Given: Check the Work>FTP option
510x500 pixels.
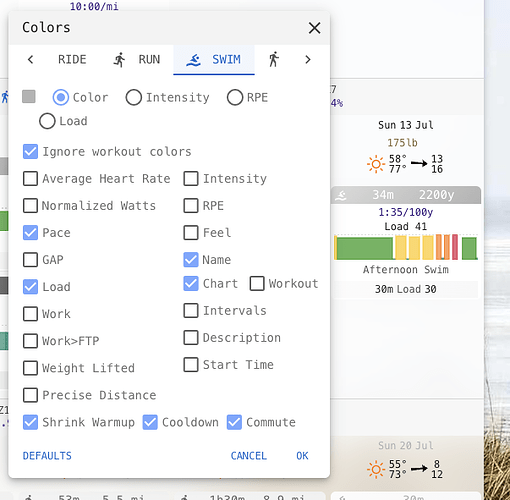Looking at the screenshot, I should click(30, 341).
